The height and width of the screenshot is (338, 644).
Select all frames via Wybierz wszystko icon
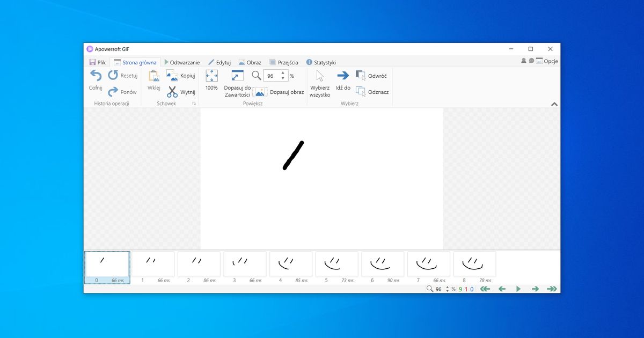click(320, 76)
